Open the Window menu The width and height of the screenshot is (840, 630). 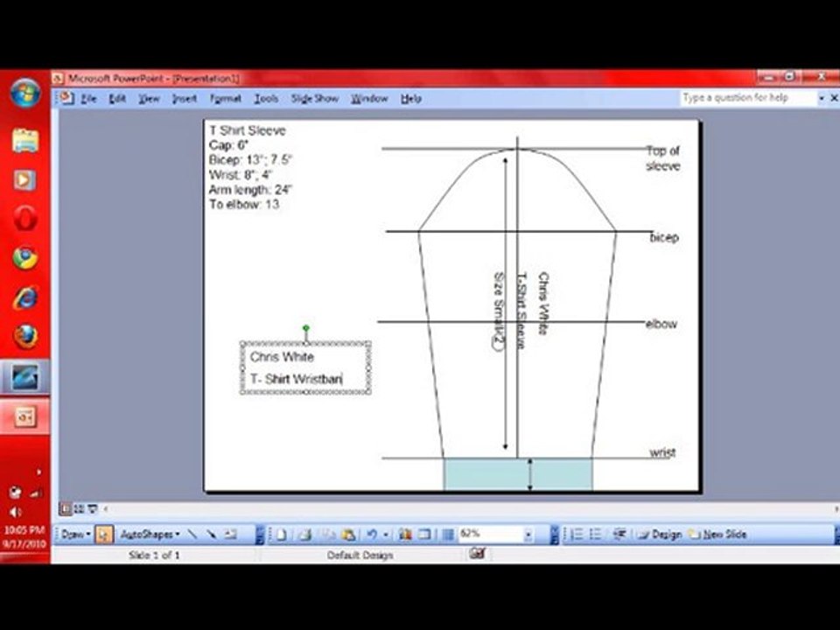(x=369, y=99)
